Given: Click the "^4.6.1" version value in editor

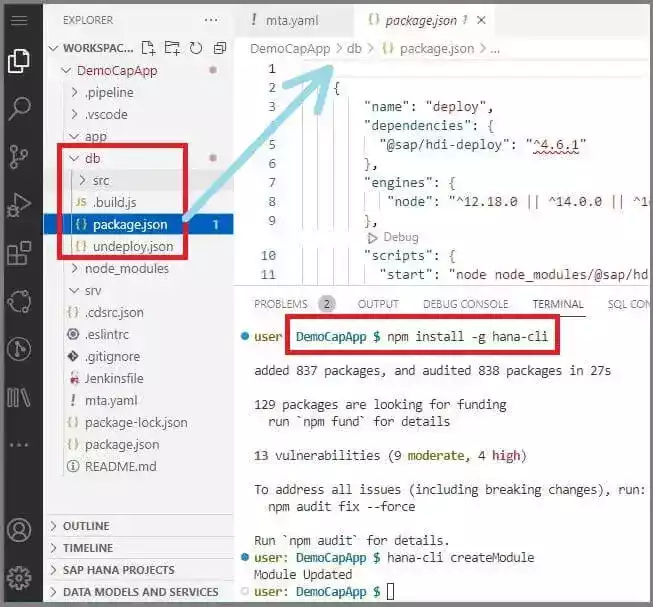Looking at the screenshot, I should click(556, 145).
